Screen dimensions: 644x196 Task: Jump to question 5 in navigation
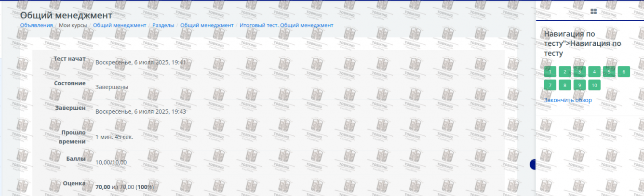[x=609, y=72]
